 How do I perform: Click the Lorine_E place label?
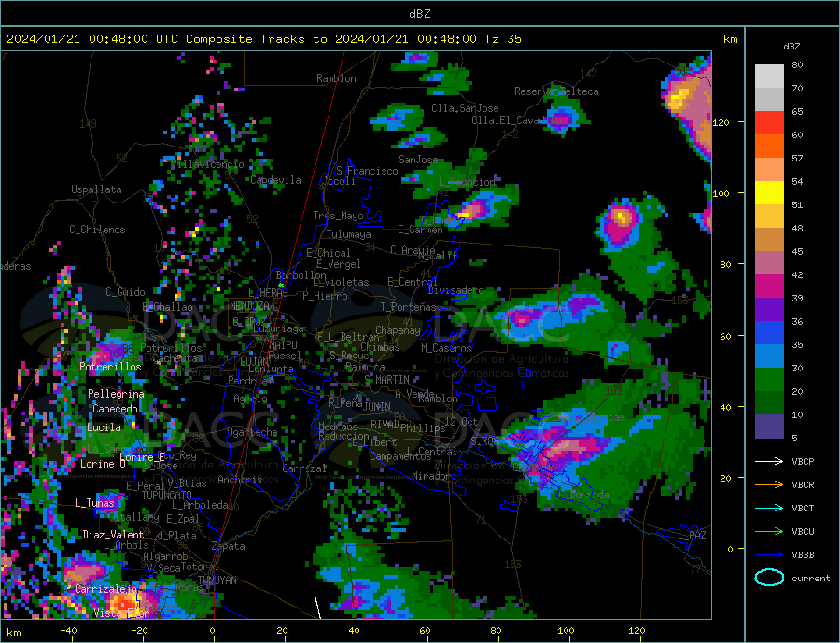(143, 457)
